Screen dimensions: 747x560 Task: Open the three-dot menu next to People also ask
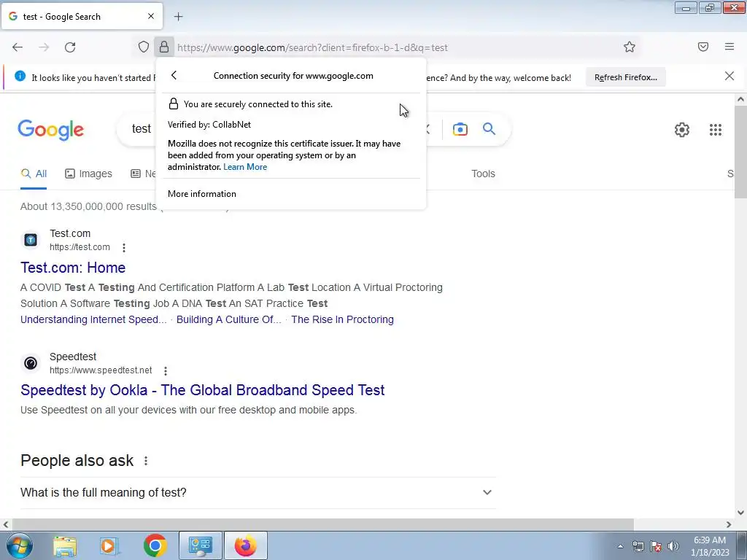click(146, 461)
